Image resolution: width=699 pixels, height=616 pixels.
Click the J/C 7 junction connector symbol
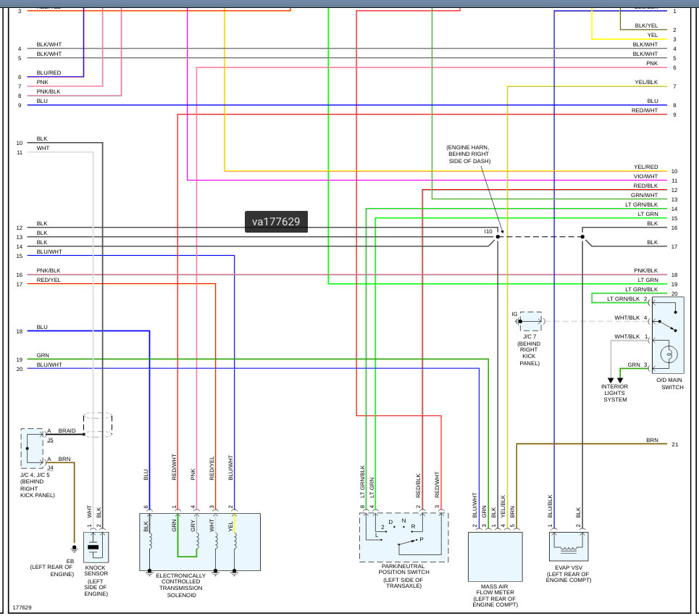pyautogui.click(x=530, y=321)
